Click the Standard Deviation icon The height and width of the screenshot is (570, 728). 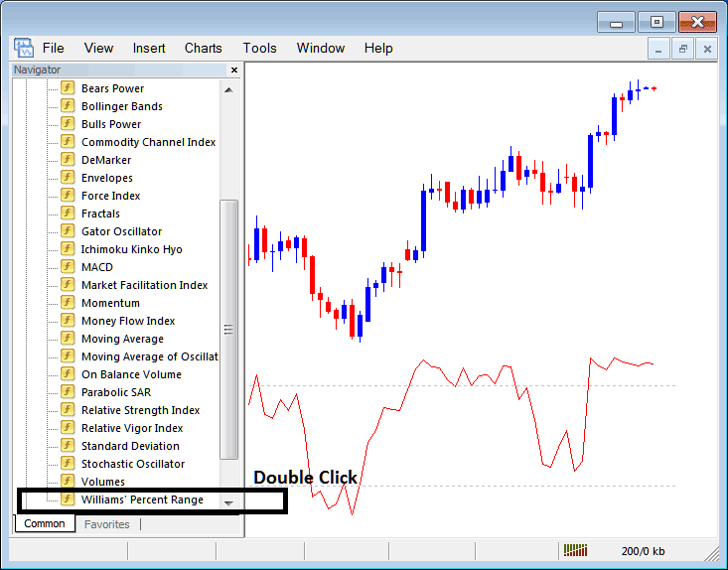point(68,445)
